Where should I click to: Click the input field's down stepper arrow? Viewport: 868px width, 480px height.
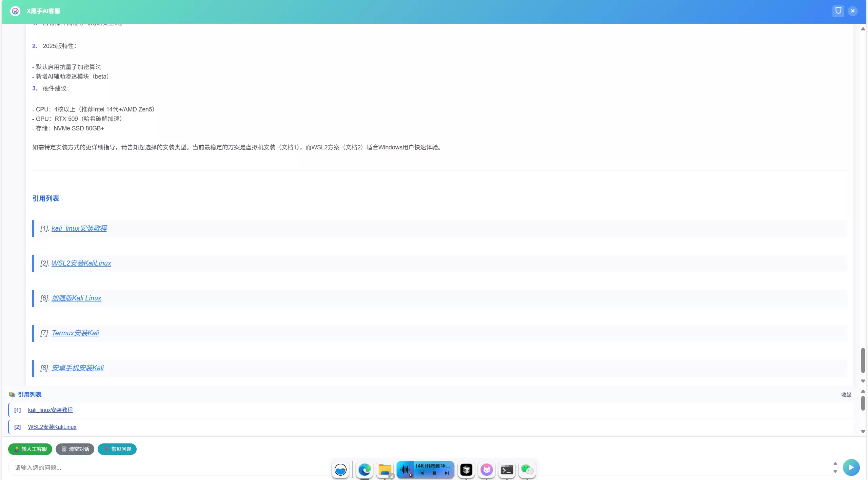click(x=835, y=472)
